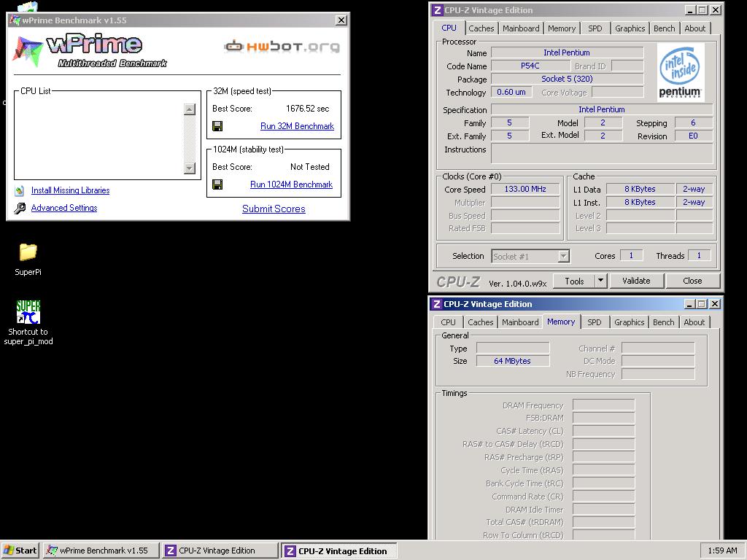Select CPU tab in top CPU-Z window
747x560 pixels.
449,28
